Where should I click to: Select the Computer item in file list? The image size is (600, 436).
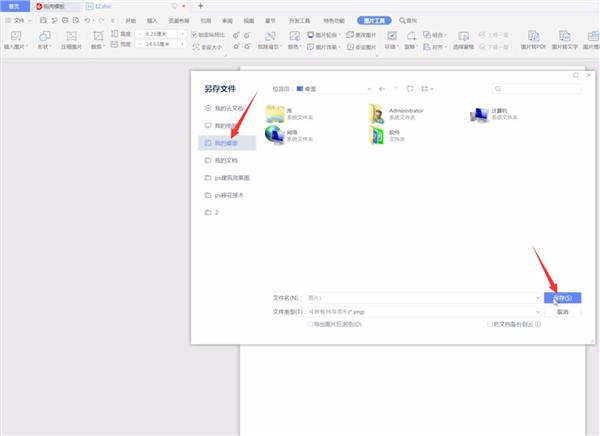[x=494, y=114]
